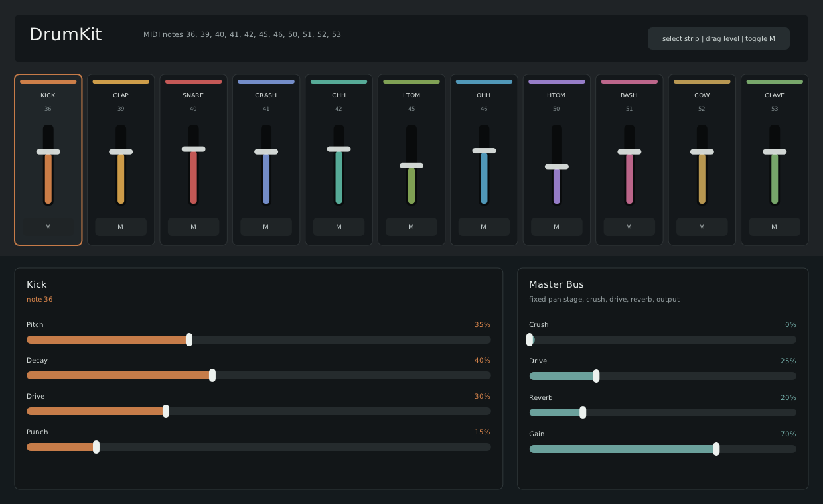Screen dimensions: 823x504
Task: Toggle mute on LTOM strip
Action: 411,227
